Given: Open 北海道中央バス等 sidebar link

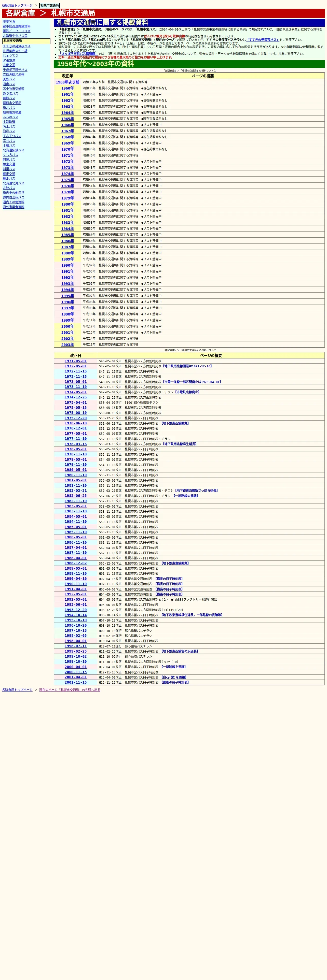Looking at the screenshot, I should point(15,36).
